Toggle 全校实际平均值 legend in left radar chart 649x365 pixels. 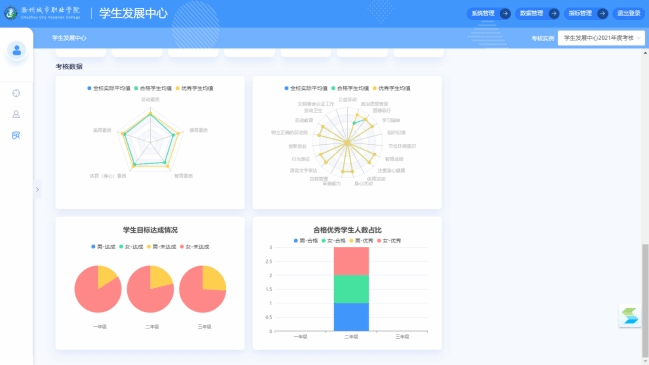click(x=109, y=88)
